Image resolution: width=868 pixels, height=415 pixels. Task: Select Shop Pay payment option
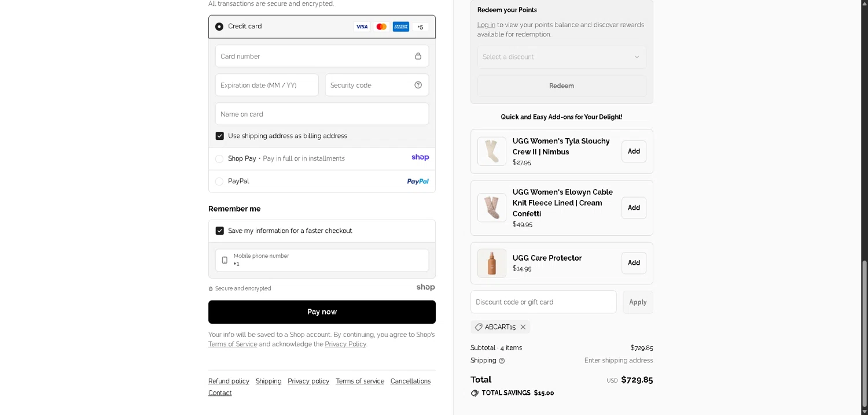(x=219, y=159)
